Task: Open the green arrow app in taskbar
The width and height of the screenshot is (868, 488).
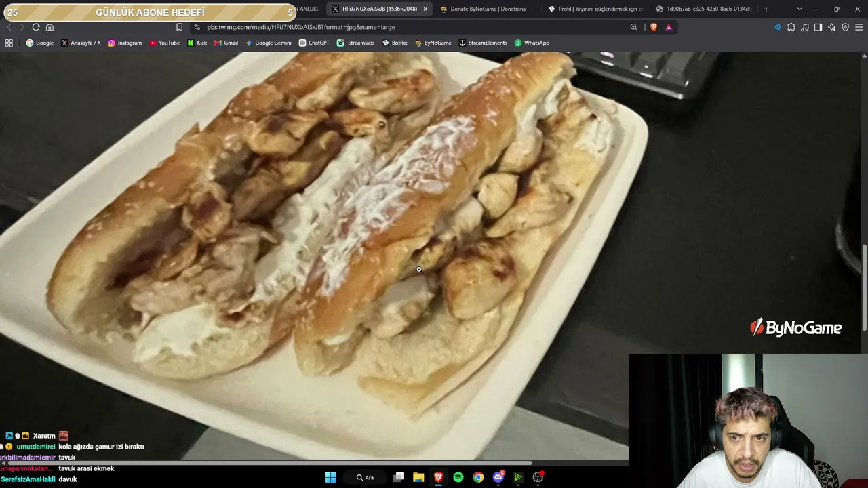Action: click(518, 477)
